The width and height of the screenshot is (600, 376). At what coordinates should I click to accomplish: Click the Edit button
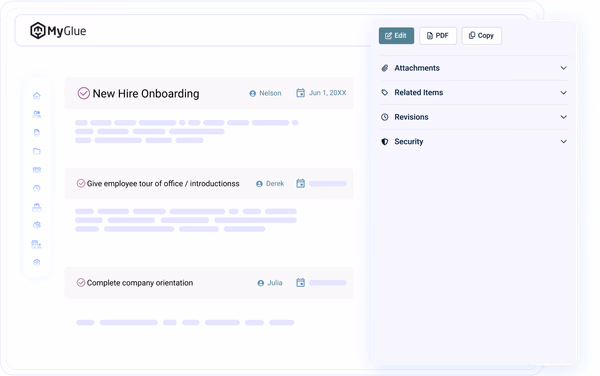coord(396,36)
